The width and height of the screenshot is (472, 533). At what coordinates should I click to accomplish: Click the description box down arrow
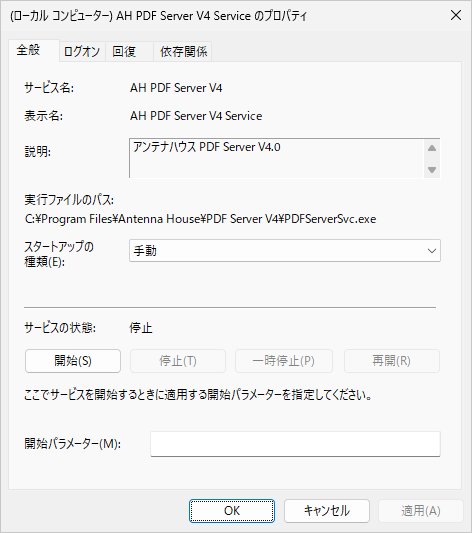tap(432, 170)
